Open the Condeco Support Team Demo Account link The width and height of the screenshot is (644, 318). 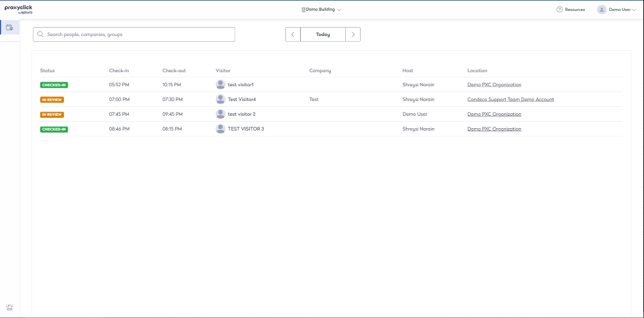[511, 99]
